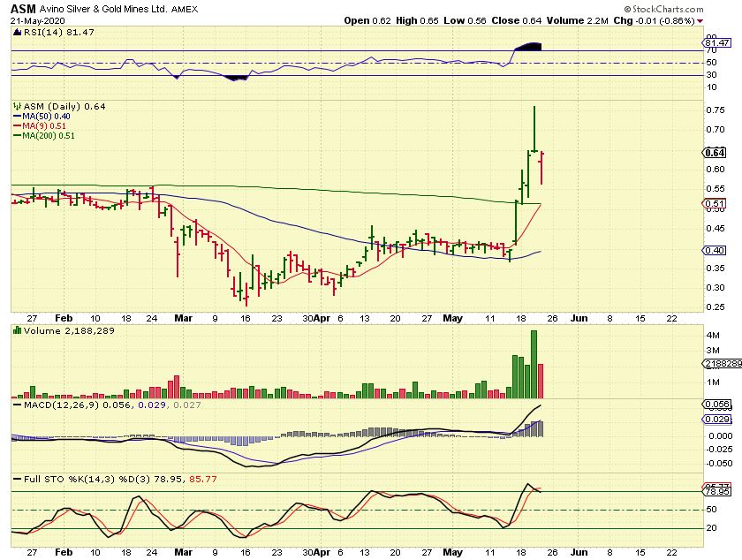Click the black oversold RSI shaded area
742x560 pixels.
[236, 78]
